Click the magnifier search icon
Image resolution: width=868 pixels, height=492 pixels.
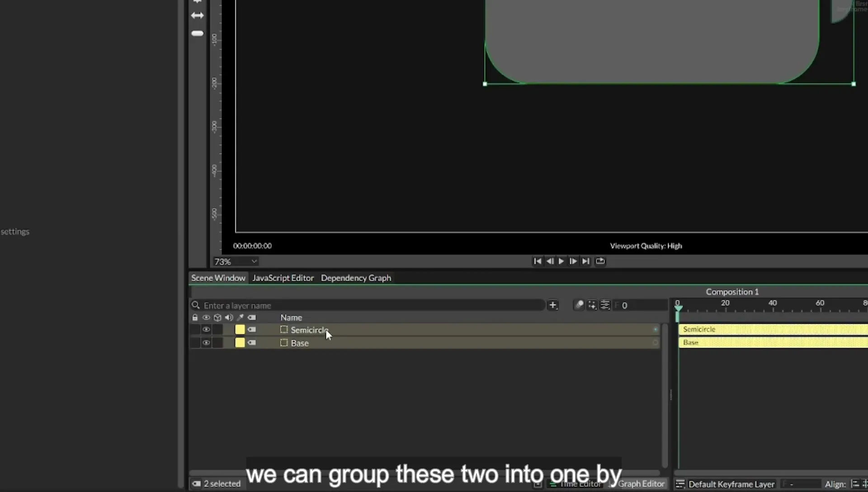point(196,305)
